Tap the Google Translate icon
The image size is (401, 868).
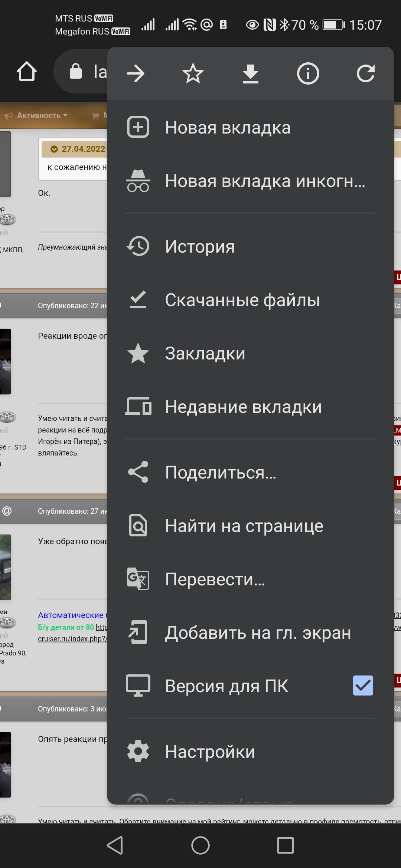pyautogui.click(x=138, y=579)
